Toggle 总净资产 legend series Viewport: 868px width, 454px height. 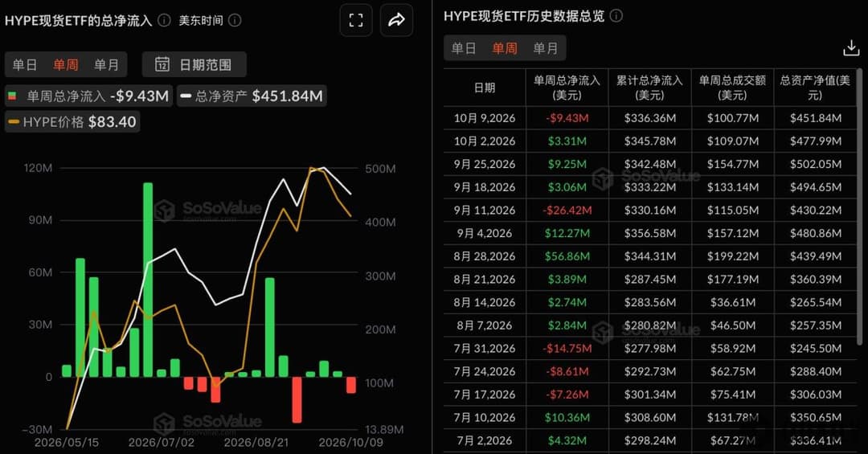pos(252,96)
